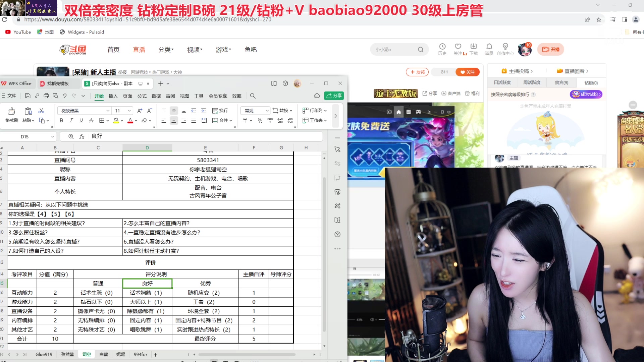Click the print preview icon
Image resolution: width=644 pixels, height=362 pixels.
(x=55, y=96)
